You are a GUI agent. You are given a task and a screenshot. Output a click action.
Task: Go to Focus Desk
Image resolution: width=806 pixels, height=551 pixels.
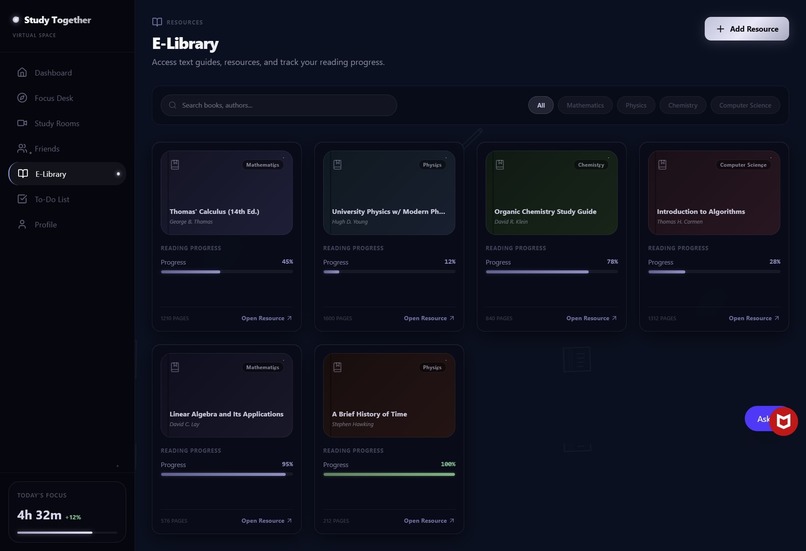[x=67, y=98]
